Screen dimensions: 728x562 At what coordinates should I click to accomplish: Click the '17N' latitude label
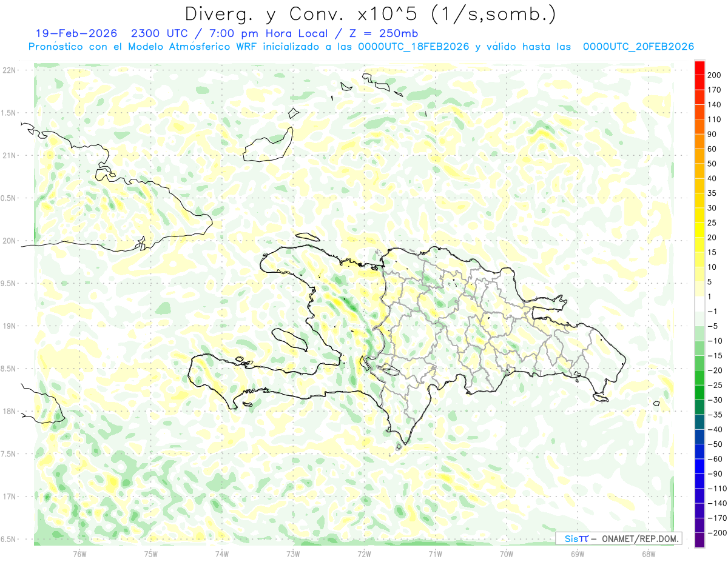8,497
